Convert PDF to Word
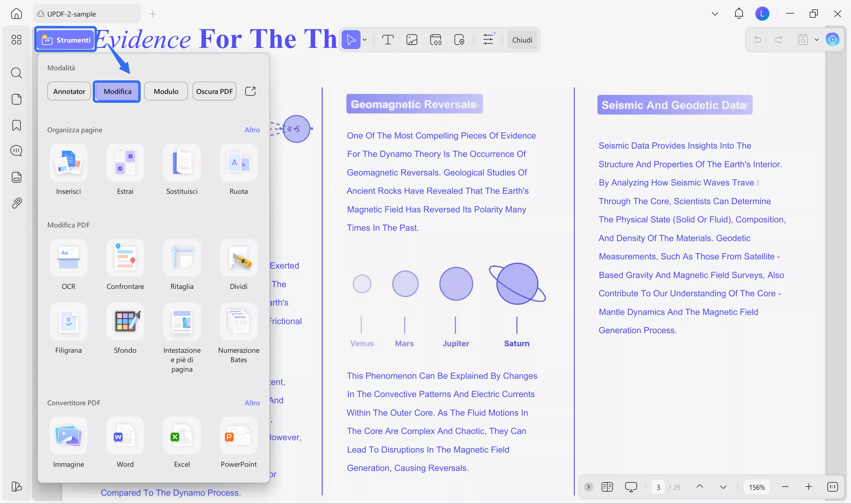Image resolution: width=851 pixels, height=504 pixels. tap(125, 436)
